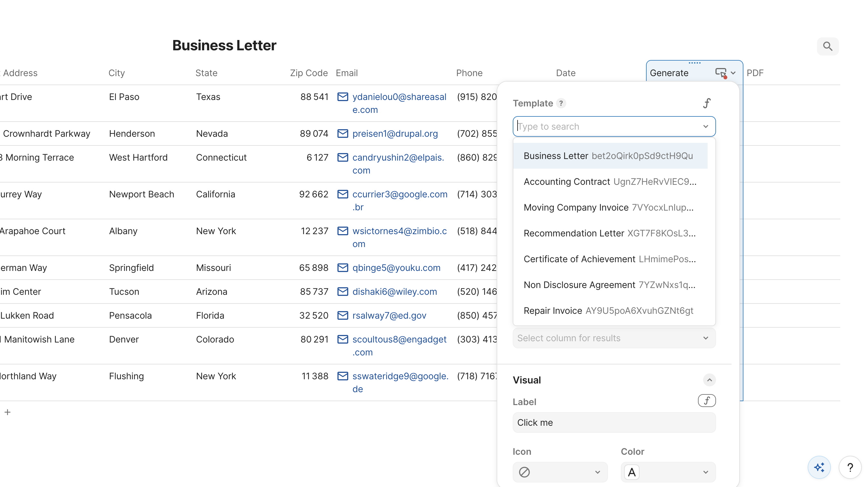Open the template search dropdown chevron
Screen dimensions: 868x487
(x=706, y=127)
